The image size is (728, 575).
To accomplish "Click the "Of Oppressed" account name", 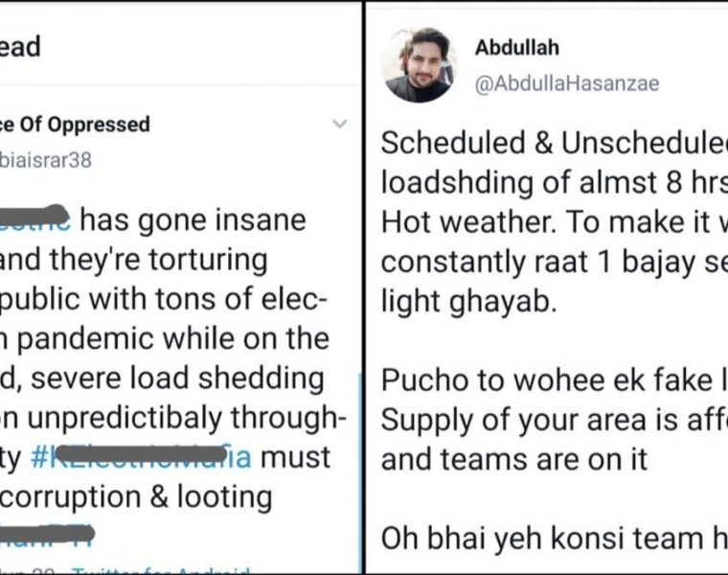I will pos(75,125).
